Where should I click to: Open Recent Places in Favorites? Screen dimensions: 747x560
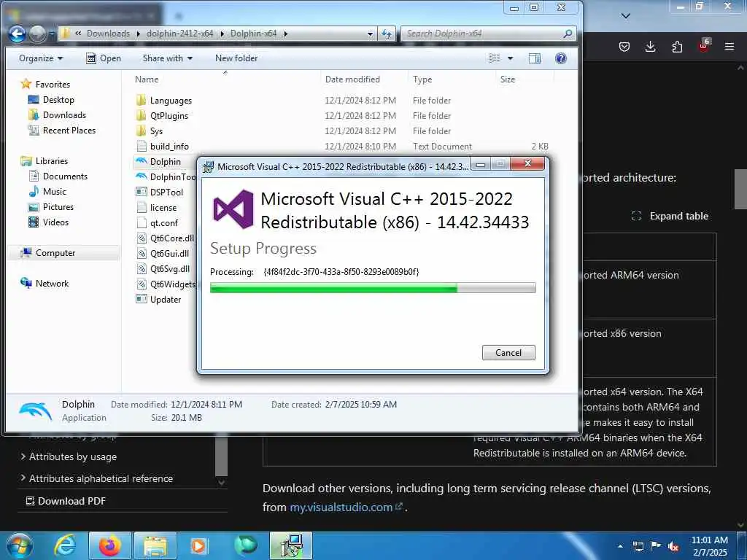(x=62, y=131)
